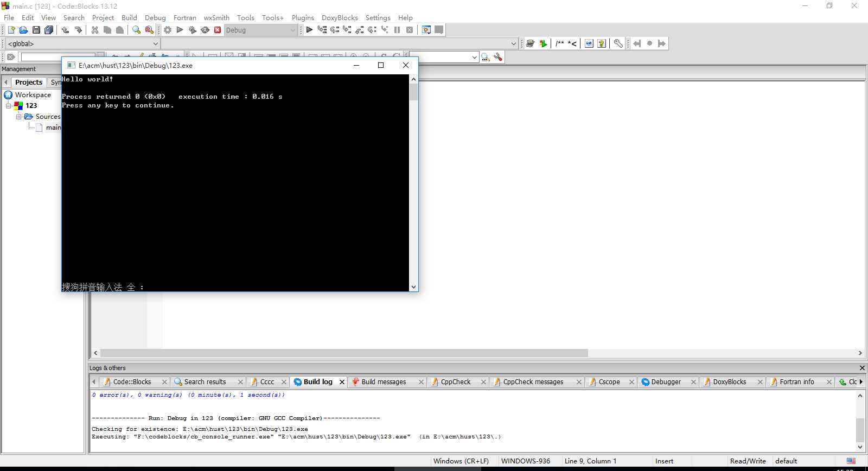Open the Build menu

pyautogui.click(x=129, y=17)
